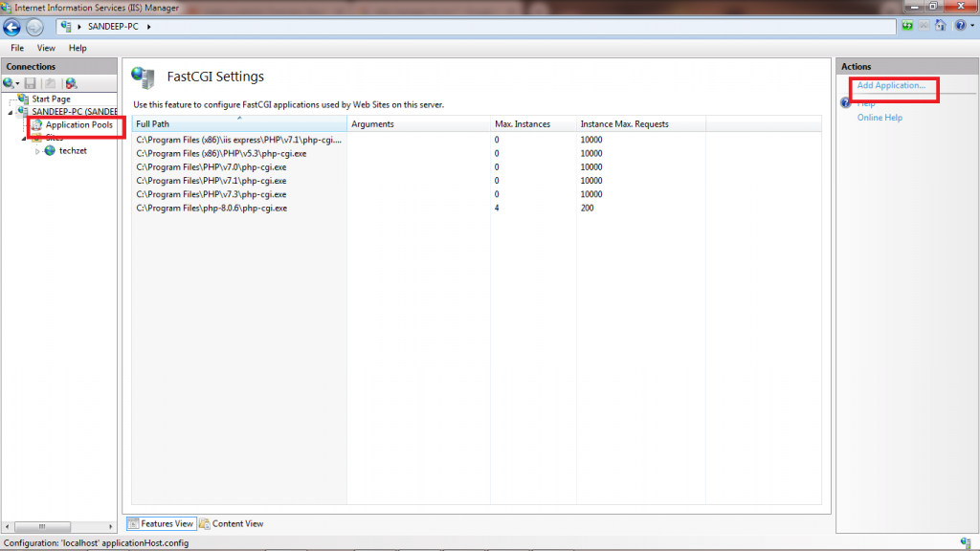Collapse the SANDEEP-PC server node
The image size is (980, 551).
(9, 112)
